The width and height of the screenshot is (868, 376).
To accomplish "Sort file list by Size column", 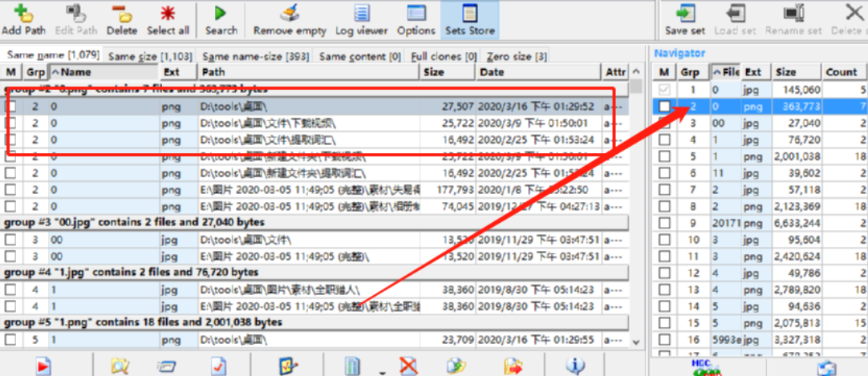I will 448,72.
